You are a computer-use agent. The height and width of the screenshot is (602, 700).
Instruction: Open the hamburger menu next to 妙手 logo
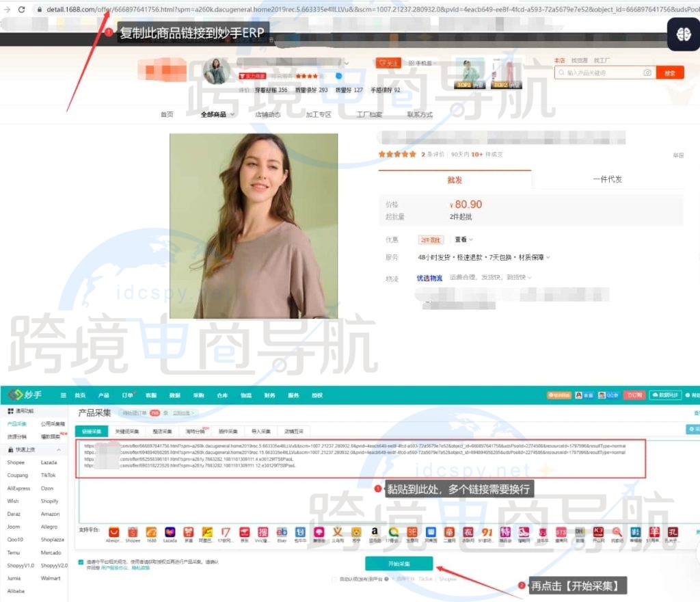tap(64, 395)
